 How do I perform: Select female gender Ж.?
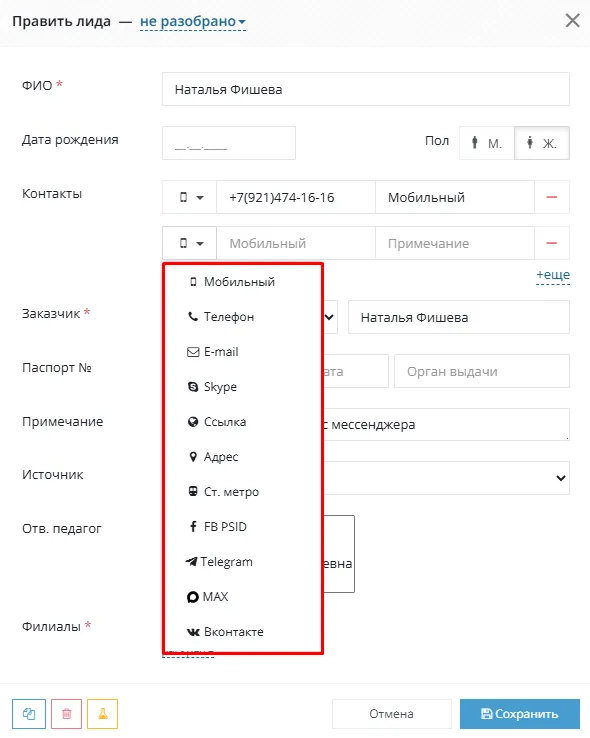[542, 143]
